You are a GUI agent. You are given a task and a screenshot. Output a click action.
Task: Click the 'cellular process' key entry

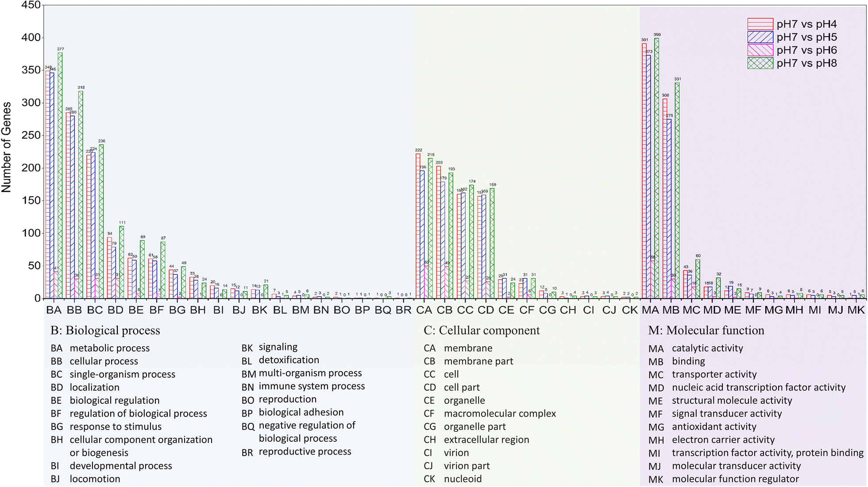[x=104, y=361]
